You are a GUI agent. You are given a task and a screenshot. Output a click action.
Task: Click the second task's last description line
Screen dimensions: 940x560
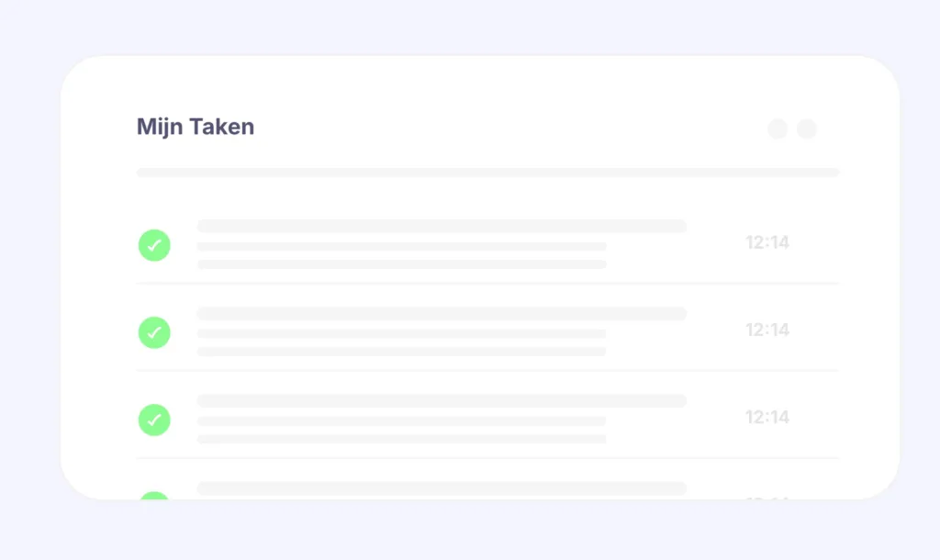pos(401,352)
